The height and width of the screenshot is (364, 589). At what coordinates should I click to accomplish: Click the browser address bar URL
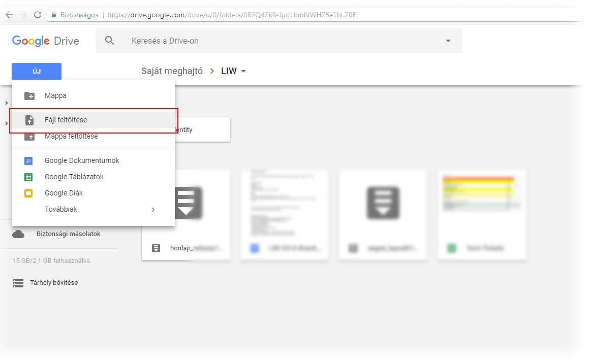(x=231, y=15)
